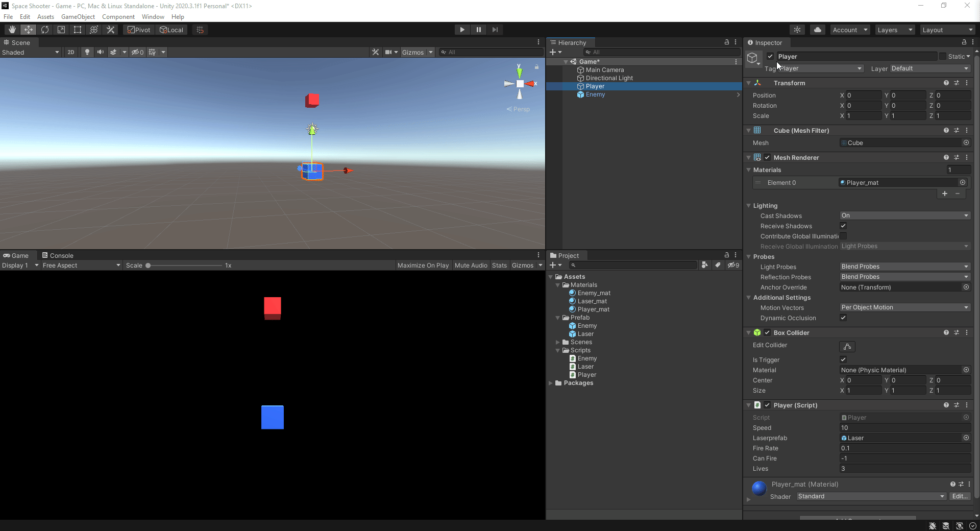Open Motion Vectors dropdown
Screen dimensions: 980x531
point(905,307)
